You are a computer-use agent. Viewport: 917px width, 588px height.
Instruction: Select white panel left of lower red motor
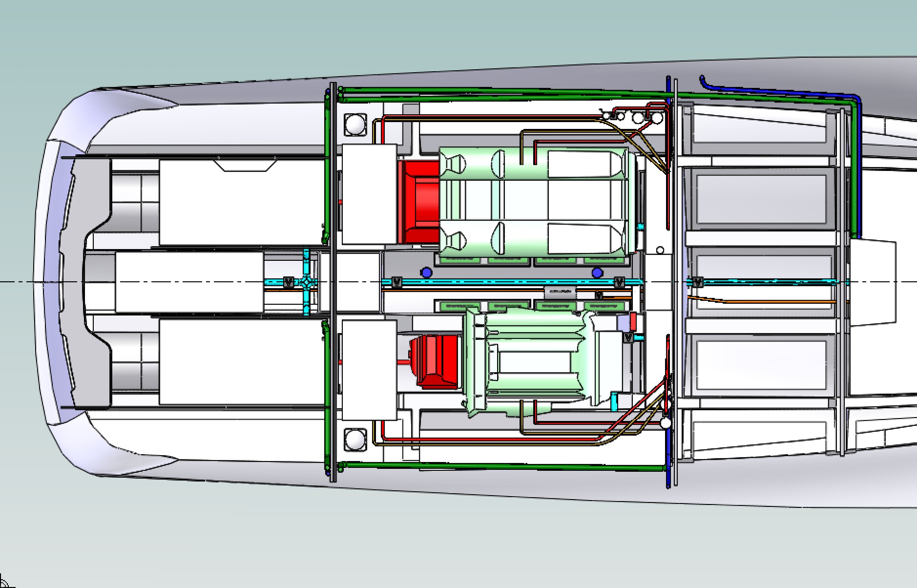(369, 370)
